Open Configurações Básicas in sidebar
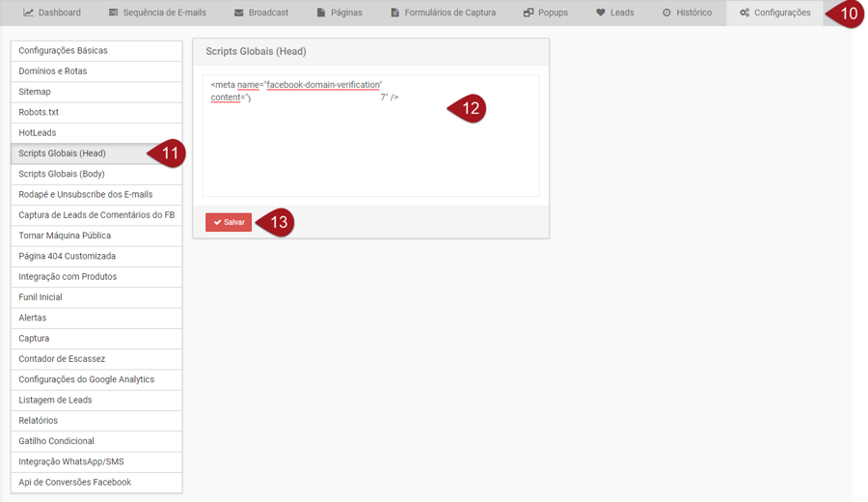 point(96,50)
